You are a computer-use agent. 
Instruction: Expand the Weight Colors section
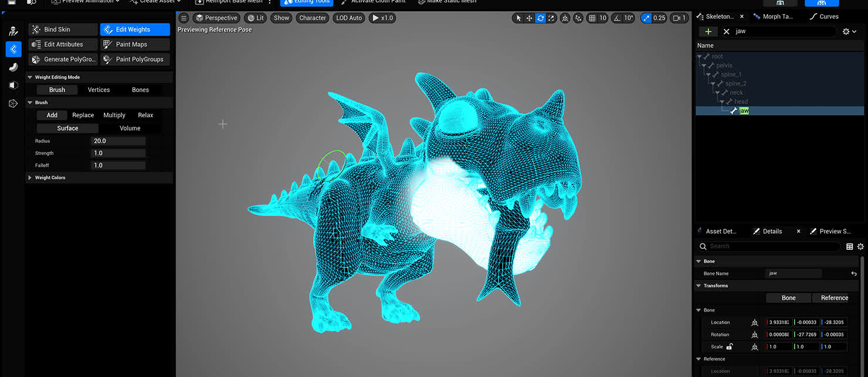point(30,178)
